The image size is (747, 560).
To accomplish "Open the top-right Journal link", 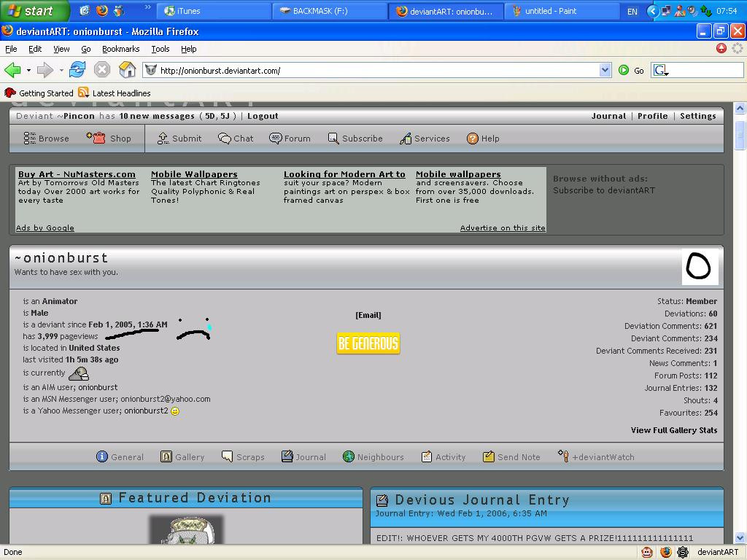I will coord(608,116).
